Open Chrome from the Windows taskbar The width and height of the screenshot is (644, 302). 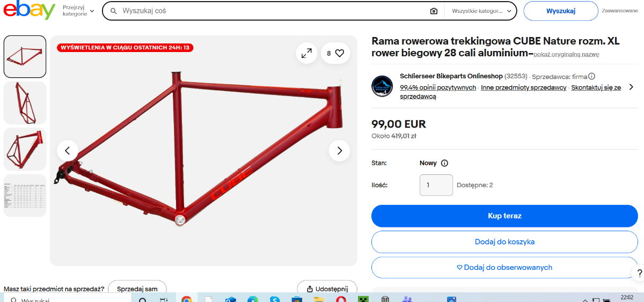pos(186,298)
